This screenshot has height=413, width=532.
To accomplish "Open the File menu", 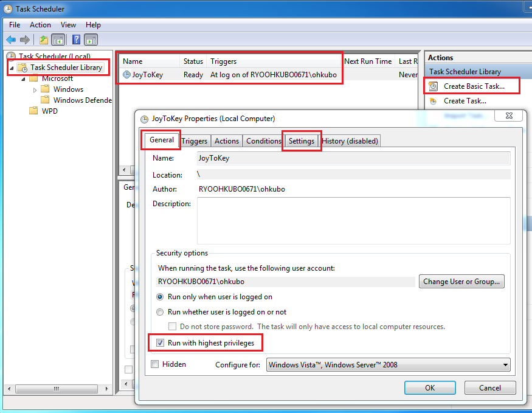I will (15, 25).
